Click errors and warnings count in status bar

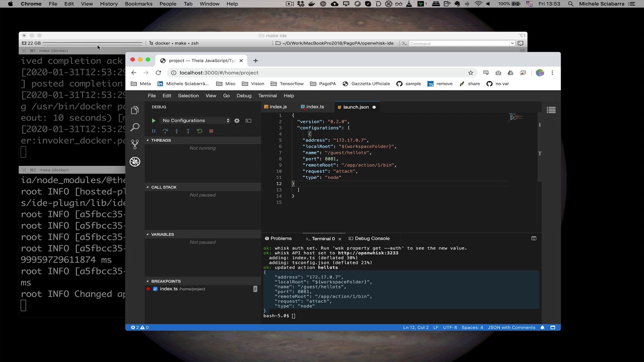click(140, 328)
